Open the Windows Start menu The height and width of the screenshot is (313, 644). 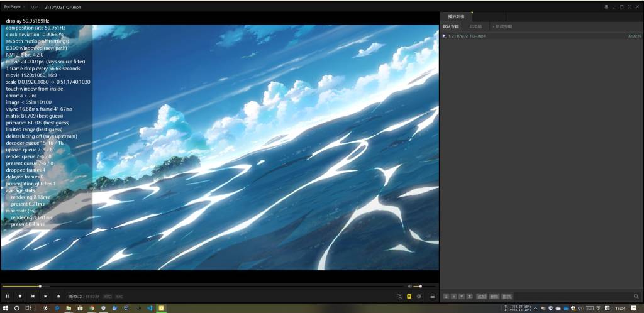(x=6, y=308)
